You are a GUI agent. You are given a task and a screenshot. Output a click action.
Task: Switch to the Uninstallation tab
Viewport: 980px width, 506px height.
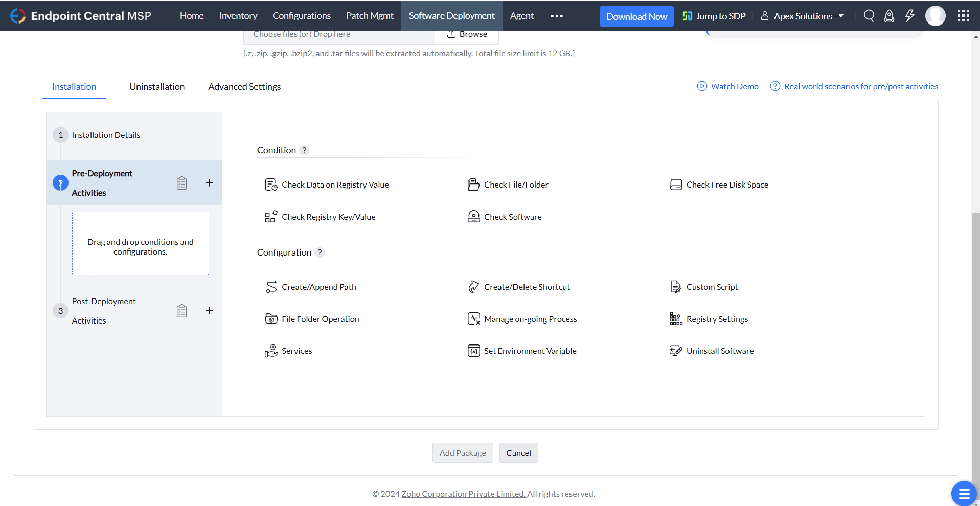click(157, 86)
